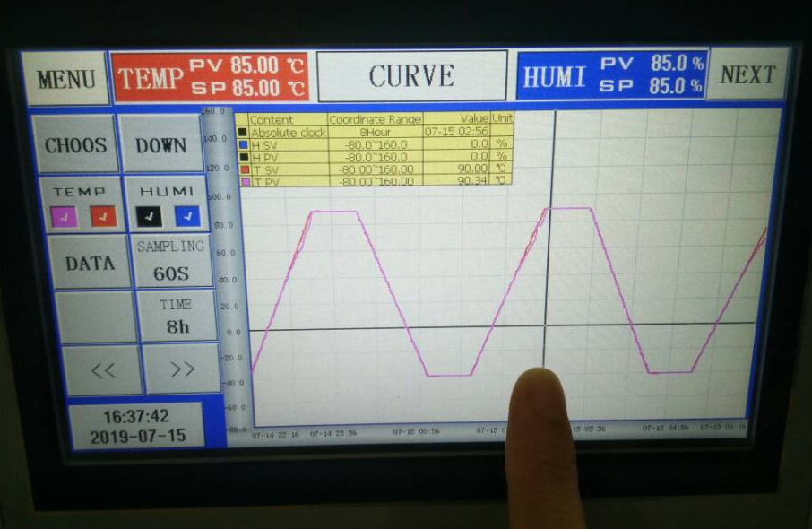Viewport: 812px width, 529px height.
Task: Change the SAMPLING 60S interval
Action: pyautogui.click(x=171, y=261)
